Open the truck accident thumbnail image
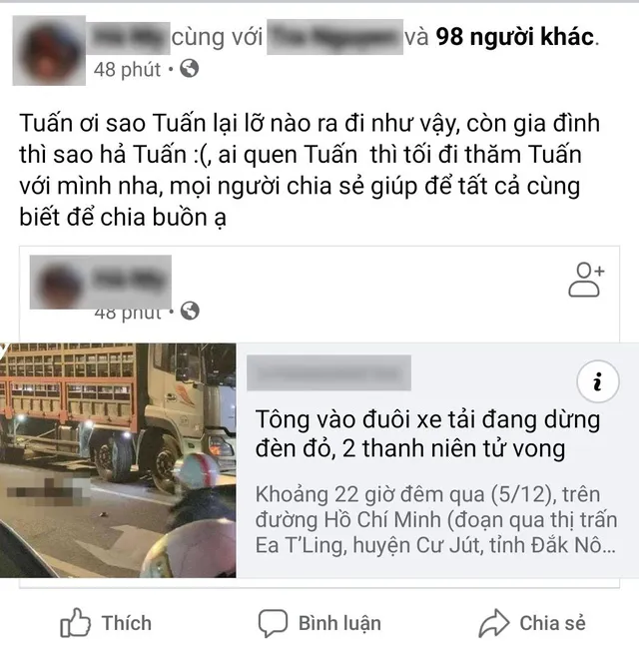Viewport: 639px width, 672px height. click(x=118, y=460)
